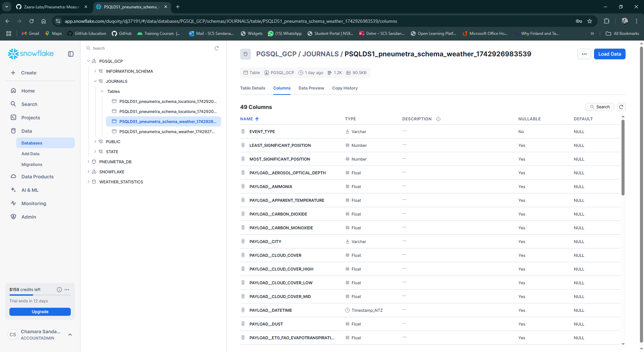Collapse the sidebar with panel toggle icon
Screen dimensions: 644x352
click(x=71, y=54)
